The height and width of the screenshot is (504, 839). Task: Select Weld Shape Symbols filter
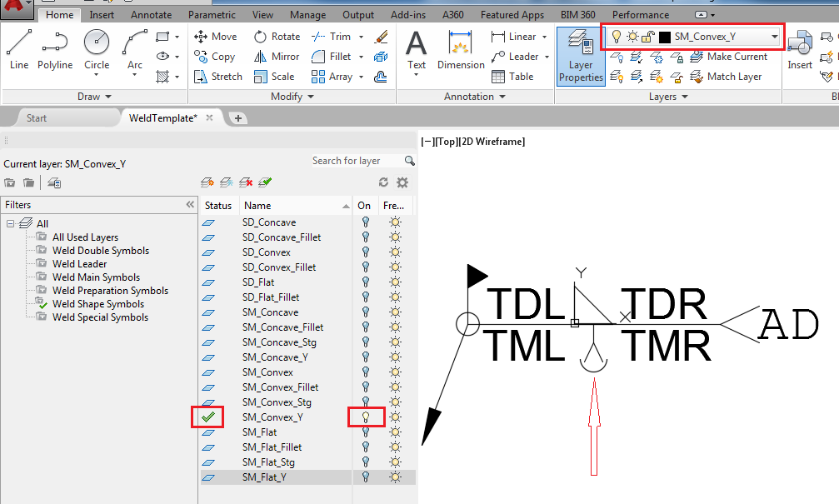(98, 304)
